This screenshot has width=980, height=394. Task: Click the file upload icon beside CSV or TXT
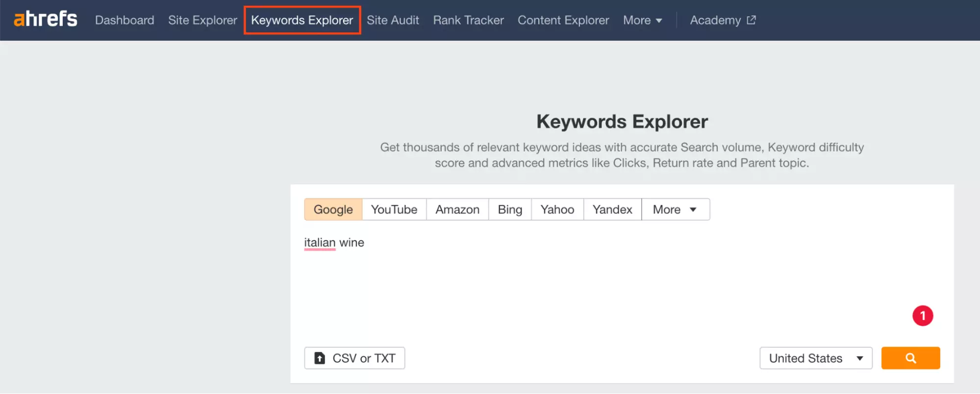[320, 358]
